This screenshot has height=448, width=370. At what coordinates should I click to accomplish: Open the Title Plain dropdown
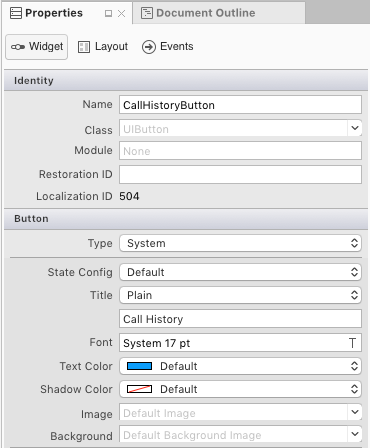(240, 295)
